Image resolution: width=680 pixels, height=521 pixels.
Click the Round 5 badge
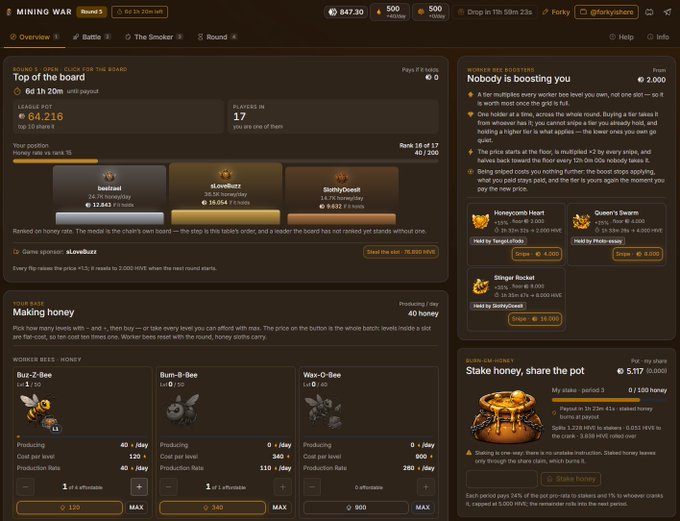pyautogui.click(x=92, y=12)
